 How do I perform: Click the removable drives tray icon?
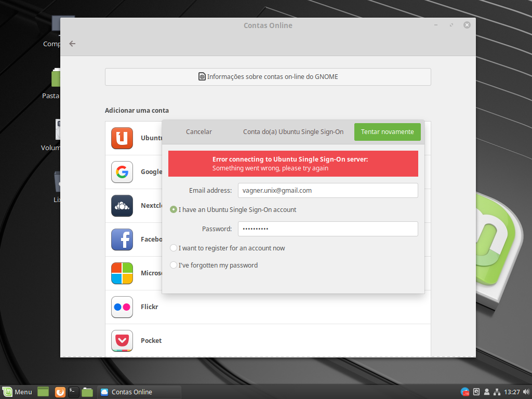tap(476, 392)
